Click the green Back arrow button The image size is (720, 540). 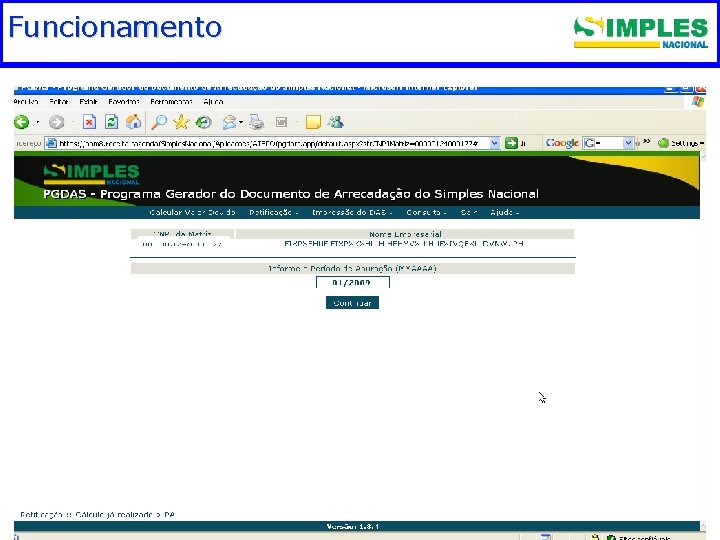(x=22, y=122)
